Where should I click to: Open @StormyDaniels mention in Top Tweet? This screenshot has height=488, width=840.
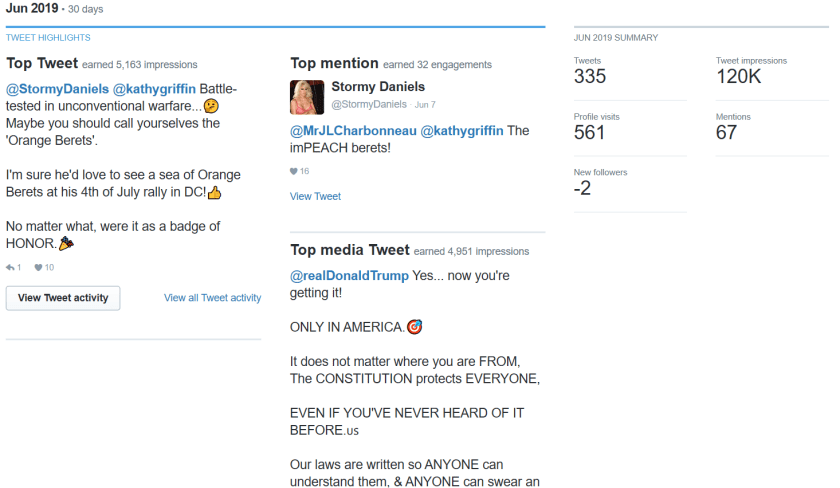click(57, 89)
